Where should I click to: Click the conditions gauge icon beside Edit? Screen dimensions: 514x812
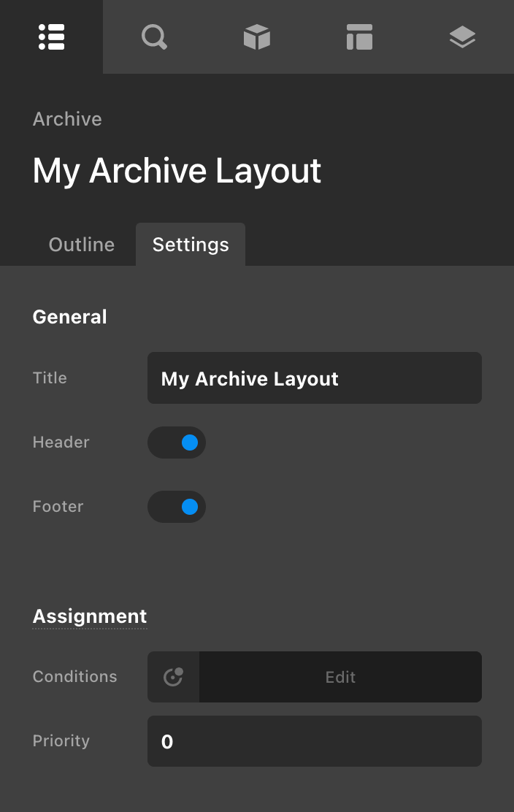coord(173,676)
